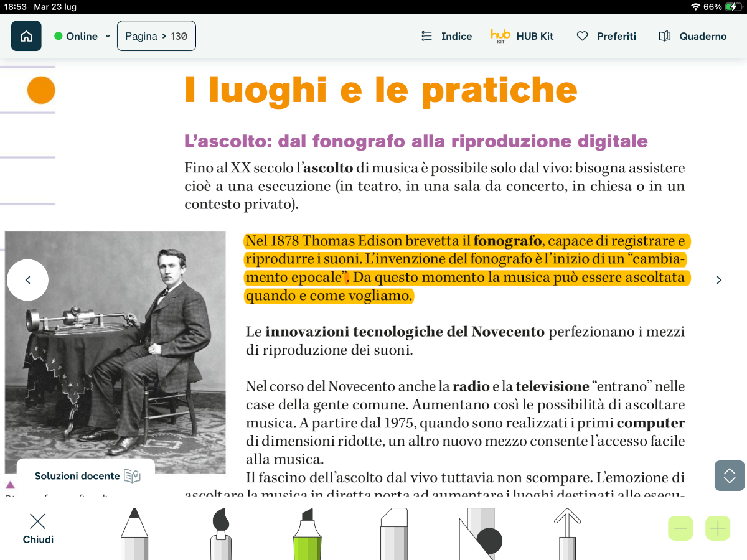Tap subtitle 'L'ascolto: dal fonografo alla riproduzione digitale'
The width and height of the screenshot is (747, 560).
coord(416,141)
